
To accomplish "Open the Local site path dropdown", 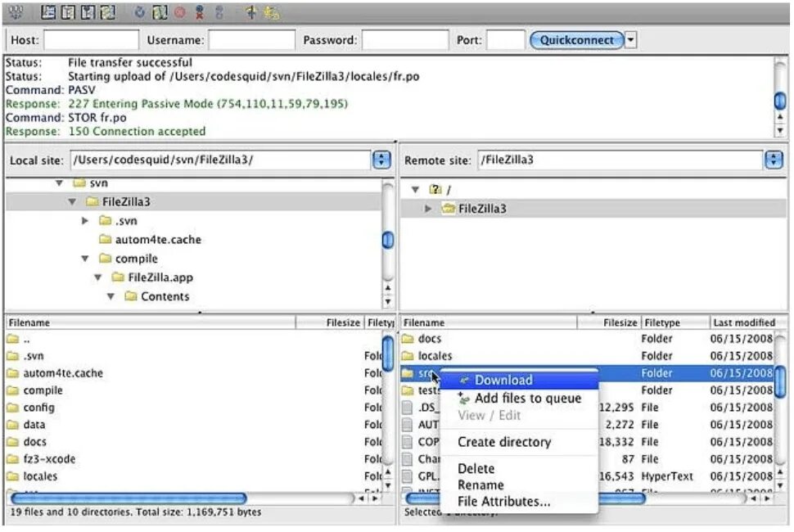I will [x=381, y=160].
